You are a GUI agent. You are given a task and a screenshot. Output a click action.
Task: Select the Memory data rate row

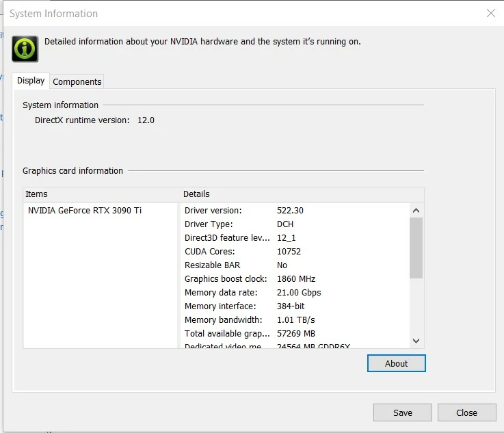click(x=295, y=292)
